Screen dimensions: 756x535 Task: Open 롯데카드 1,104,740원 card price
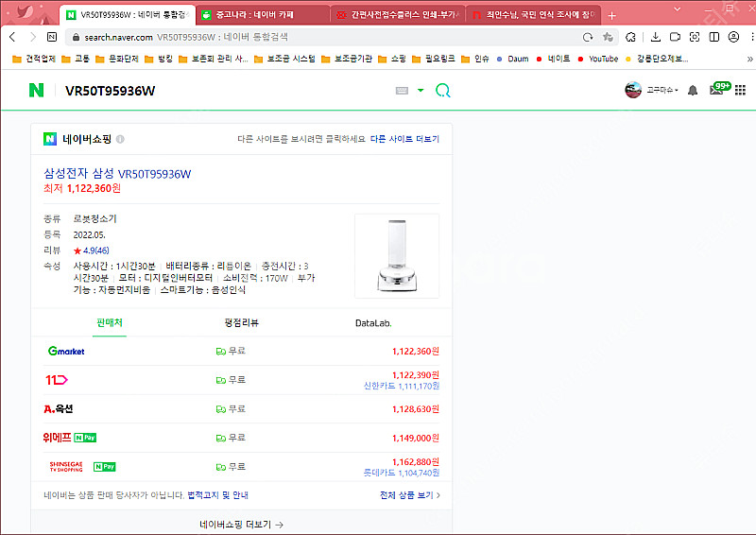(401, 473)
